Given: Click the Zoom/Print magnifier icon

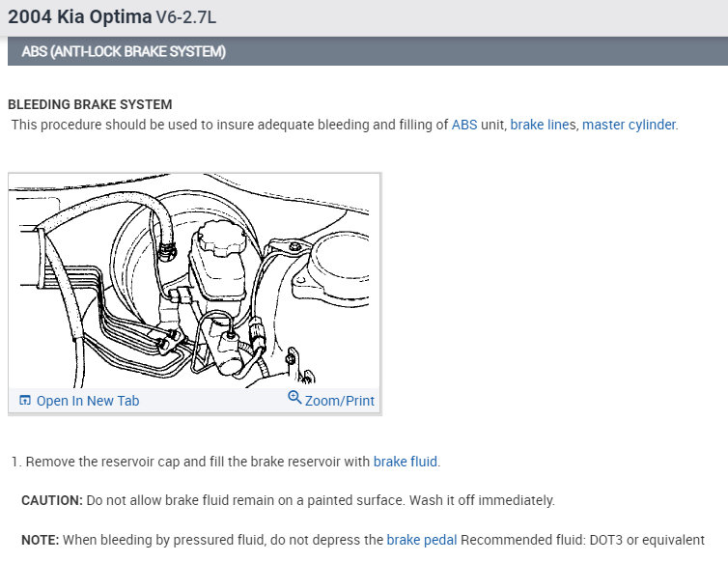Looking at the screenshot, I should [x=294, y=397].
